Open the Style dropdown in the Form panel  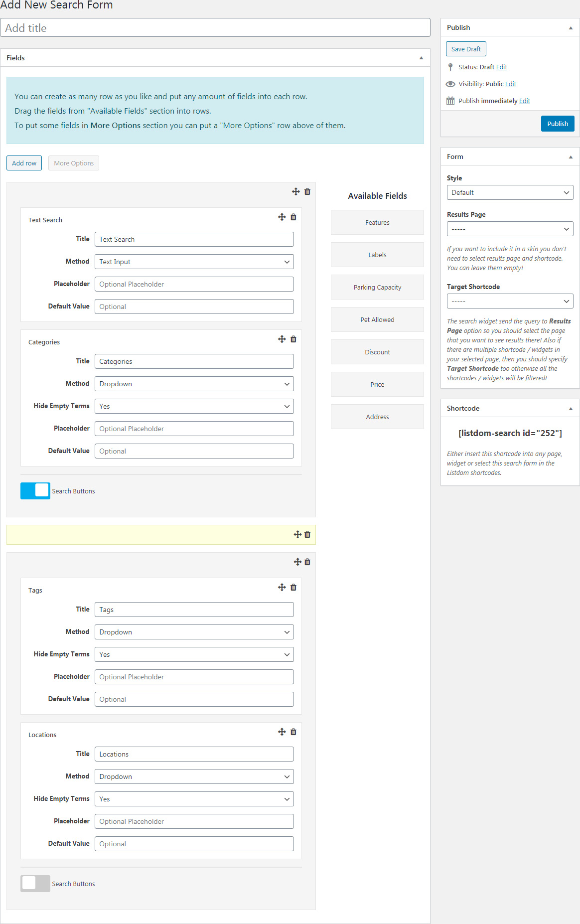click(510, 192)
